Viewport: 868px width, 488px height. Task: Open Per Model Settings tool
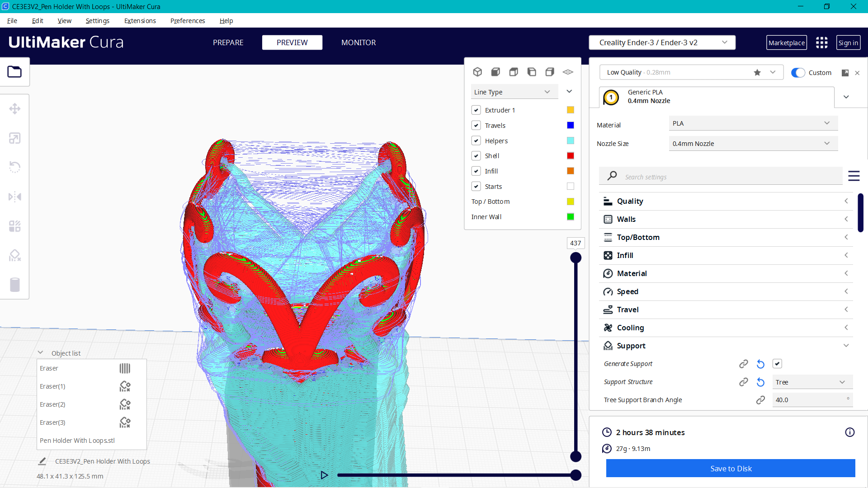[14, 226]
